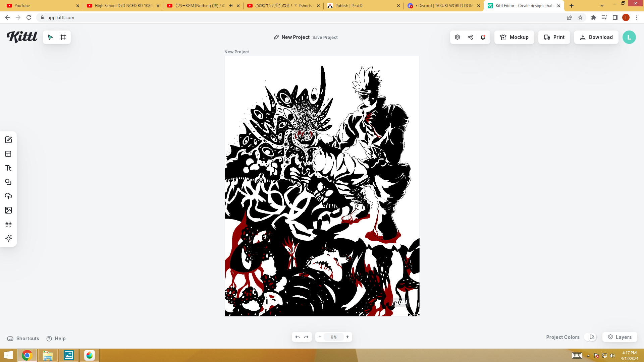Expand the tab search dropdown

(602, 6)
